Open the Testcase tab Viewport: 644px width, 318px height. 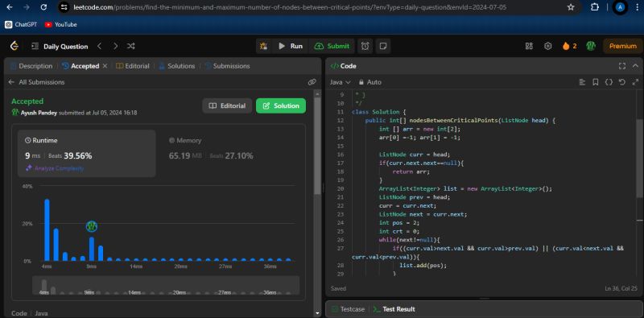pos(348,309)
